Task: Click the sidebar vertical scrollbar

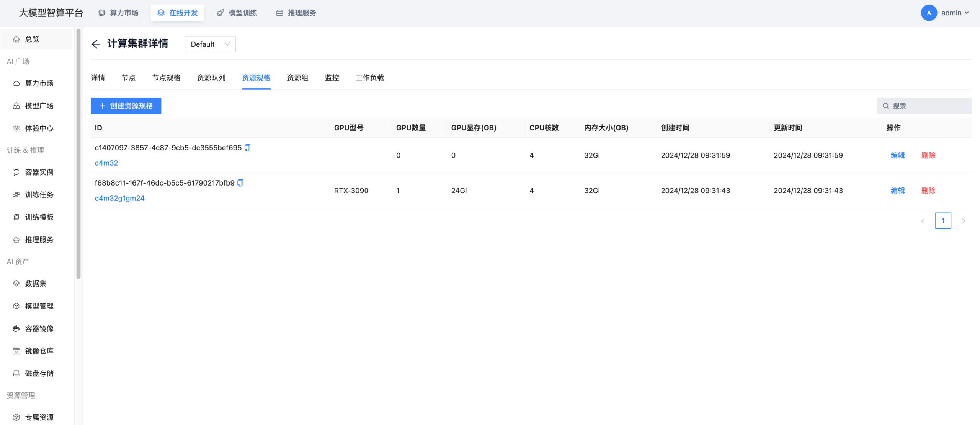Action: point(78,153)
